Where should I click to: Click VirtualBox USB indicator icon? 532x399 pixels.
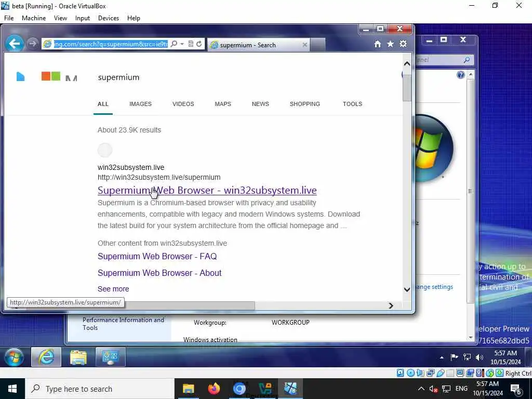coord(441,373)
